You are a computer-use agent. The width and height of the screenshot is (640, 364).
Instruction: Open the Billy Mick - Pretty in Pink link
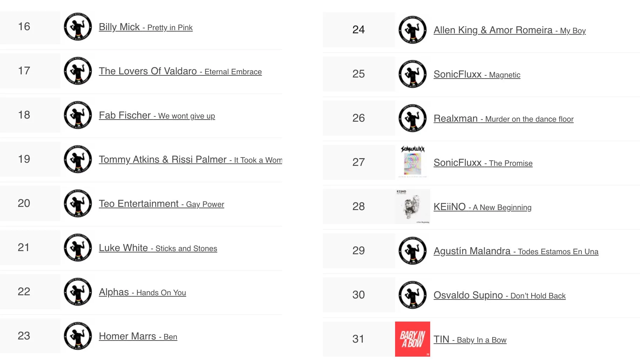pos(146,27)
